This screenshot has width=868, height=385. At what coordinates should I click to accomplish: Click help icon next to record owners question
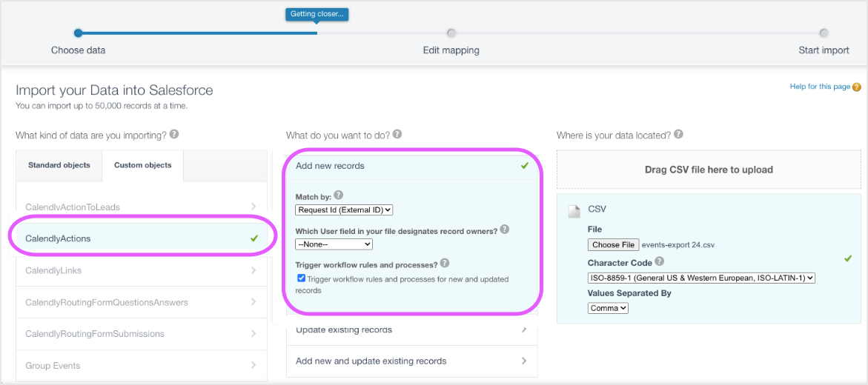coord(505,230)
